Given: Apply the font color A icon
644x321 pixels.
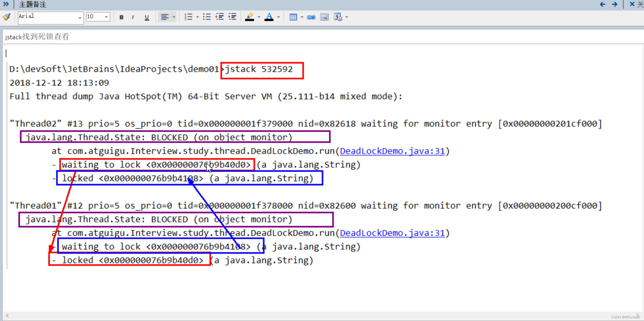Looking at the screenshot, I should pos(269,17).
